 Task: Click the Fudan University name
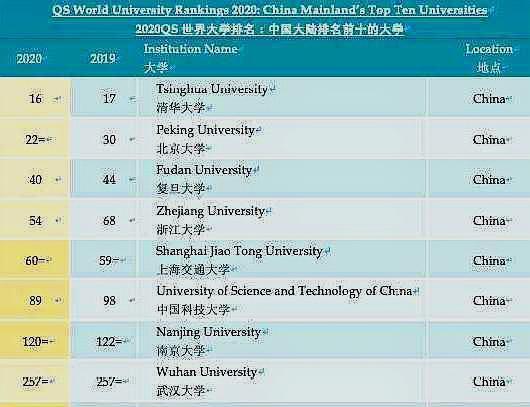[x=204, y=170]
